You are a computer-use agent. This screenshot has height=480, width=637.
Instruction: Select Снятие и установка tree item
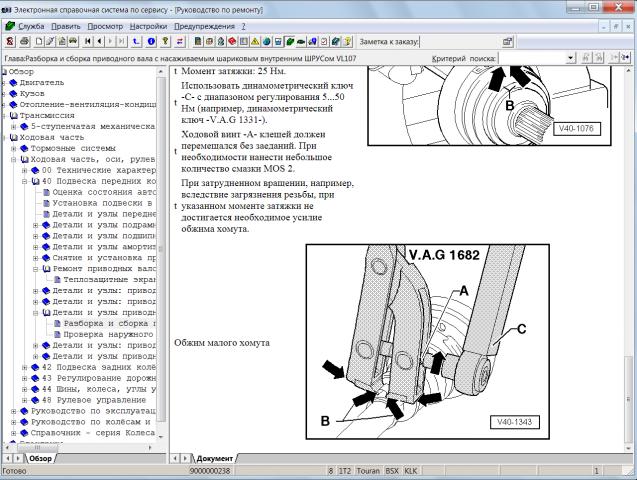point(104,258)
